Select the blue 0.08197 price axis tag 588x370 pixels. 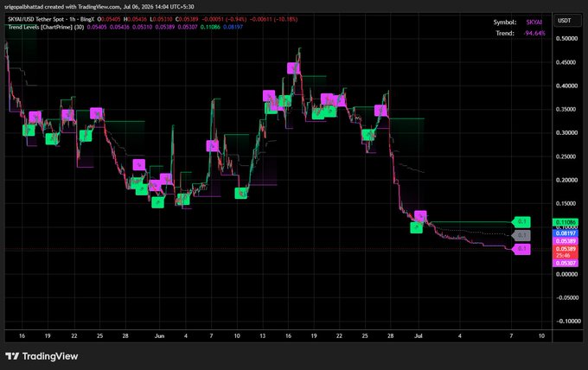(567, 233)
